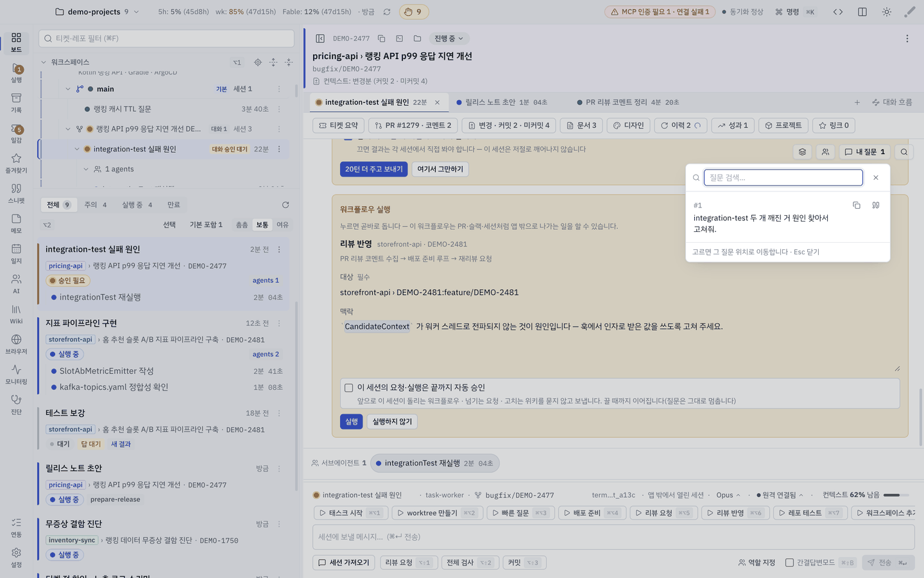Open the 진행 중 status dropdown
The width and height of the screenshot is (924, 578).
coord(449,39)
